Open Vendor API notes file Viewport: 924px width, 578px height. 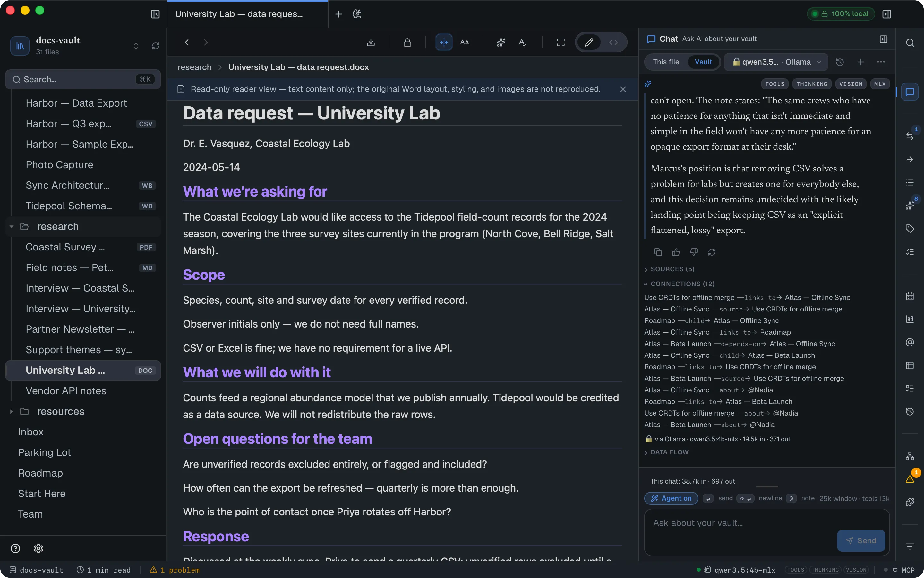[83, 391]
